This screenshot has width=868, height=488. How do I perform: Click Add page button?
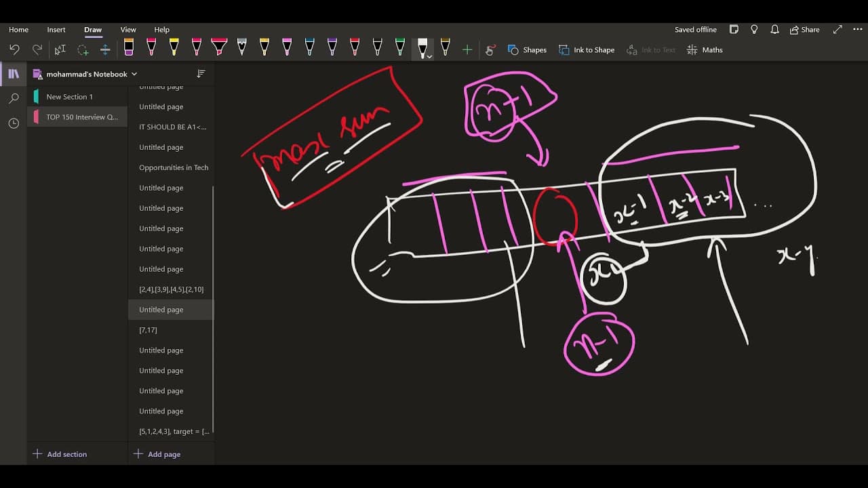pos(157,454)
